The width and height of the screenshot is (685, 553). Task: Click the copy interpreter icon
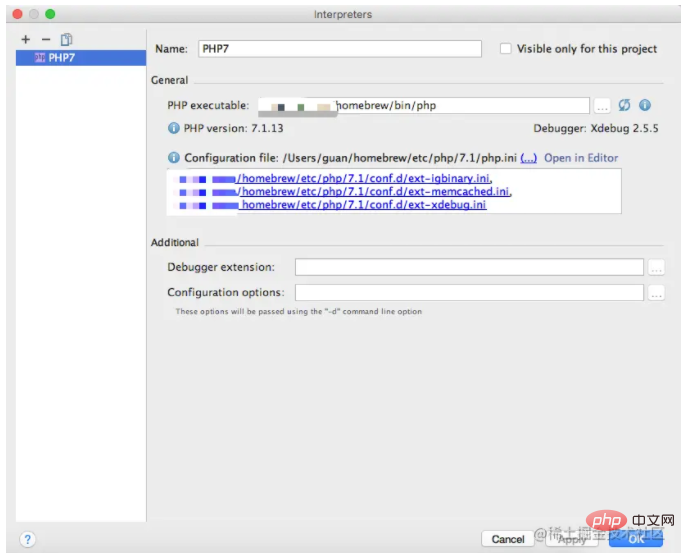[x=66, y=40]
